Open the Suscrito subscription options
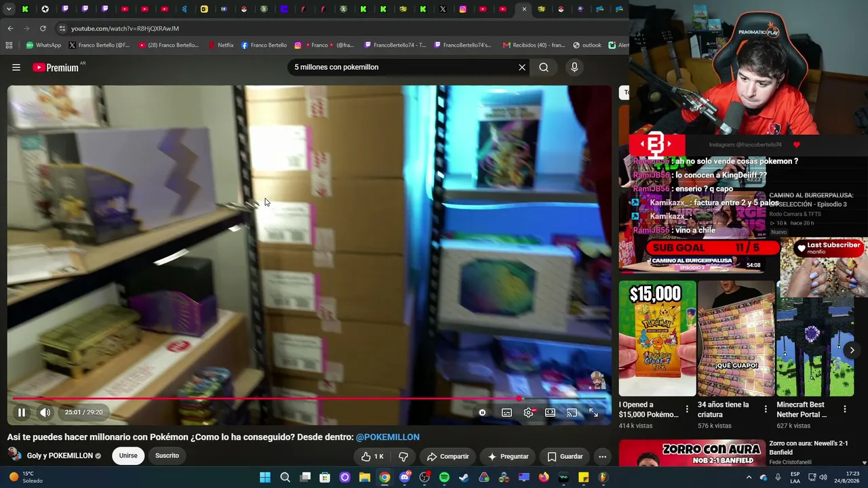The width and height of the screenshot is (868, 488). pyautogui.click(x=167, y=455)
